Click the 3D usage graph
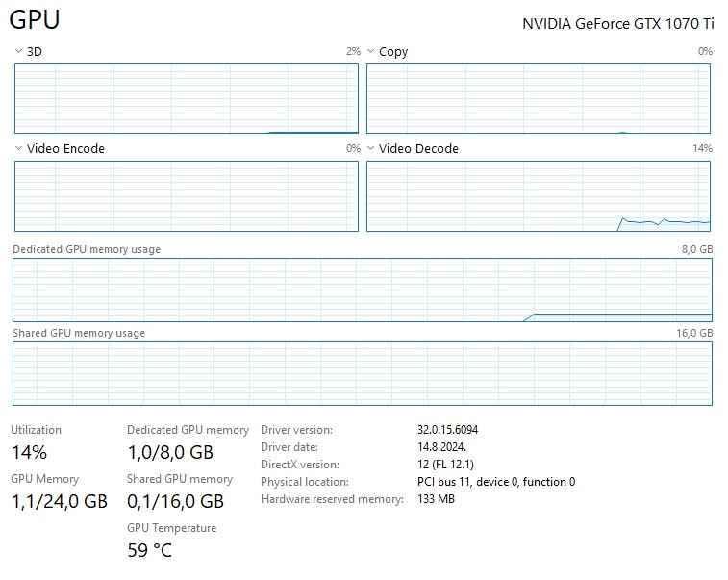Image resolution: width=728 pixels, height=580 pixels. point(187,98)
